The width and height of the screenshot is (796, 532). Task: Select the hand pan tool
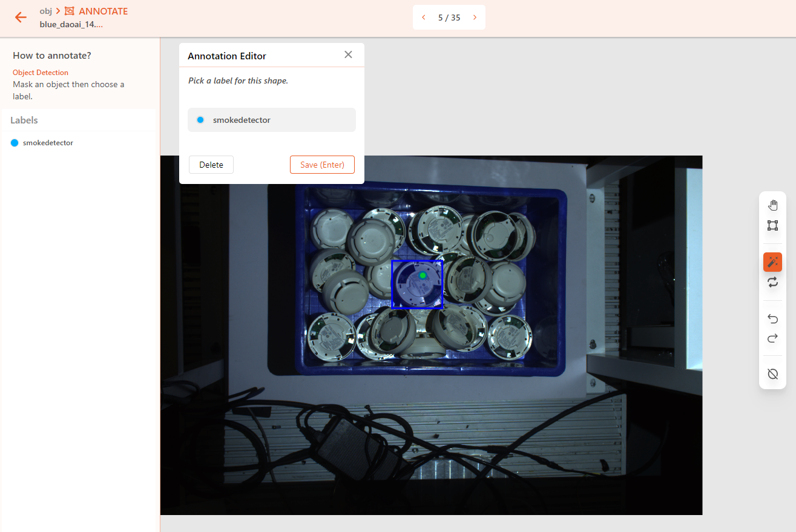click(772, 205)
